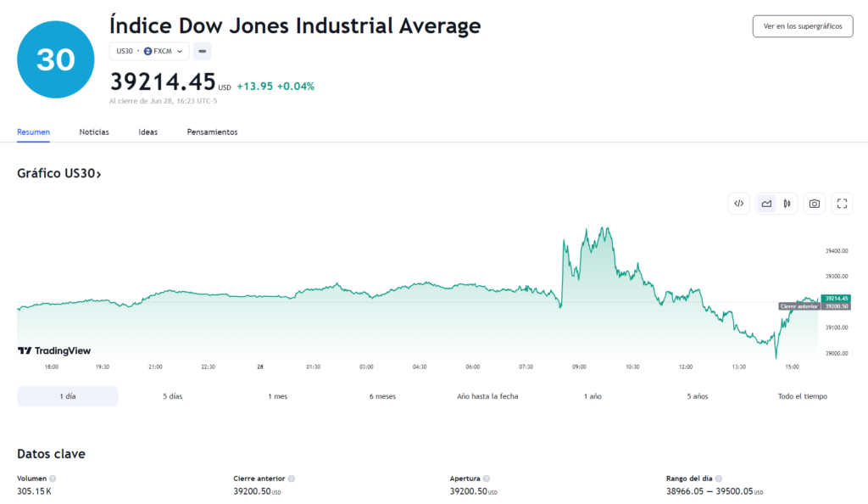Click the minus button beside FXCM
Viewport: 868px width, 504px height.
pos(202,51)
